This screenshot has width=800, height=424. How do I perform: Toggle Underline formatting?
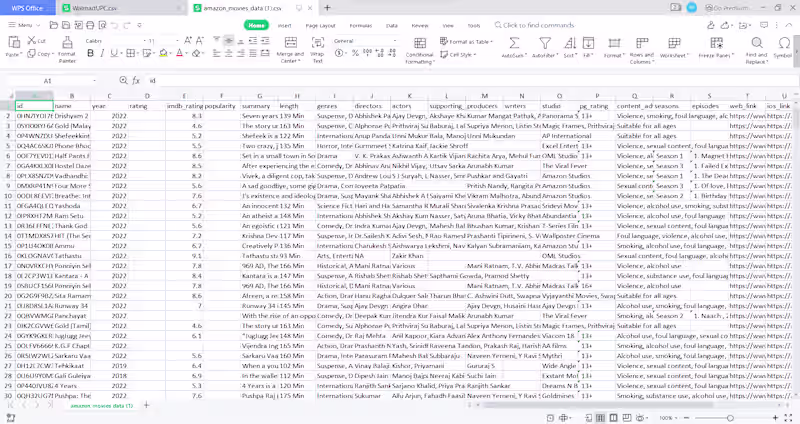[114, 53]
